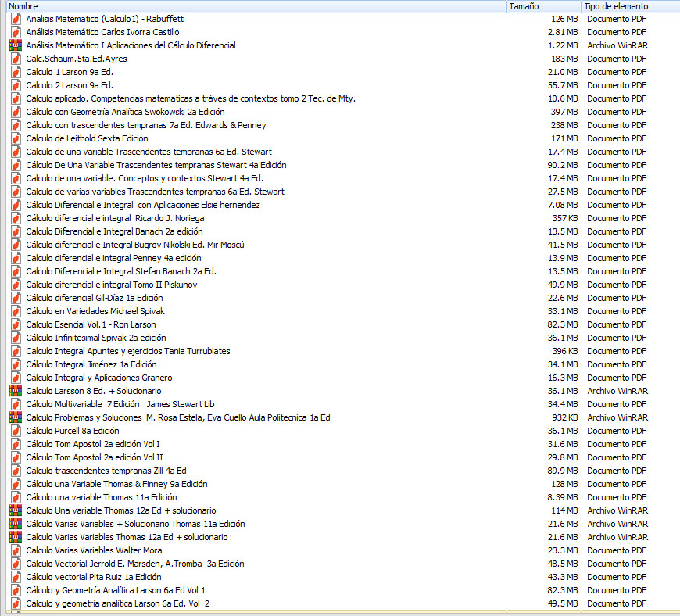The image size is (680, 616).
Task: Click the PDF icon of Calculo 1 Larson 9a Ed.
Action: click(16, 72)
